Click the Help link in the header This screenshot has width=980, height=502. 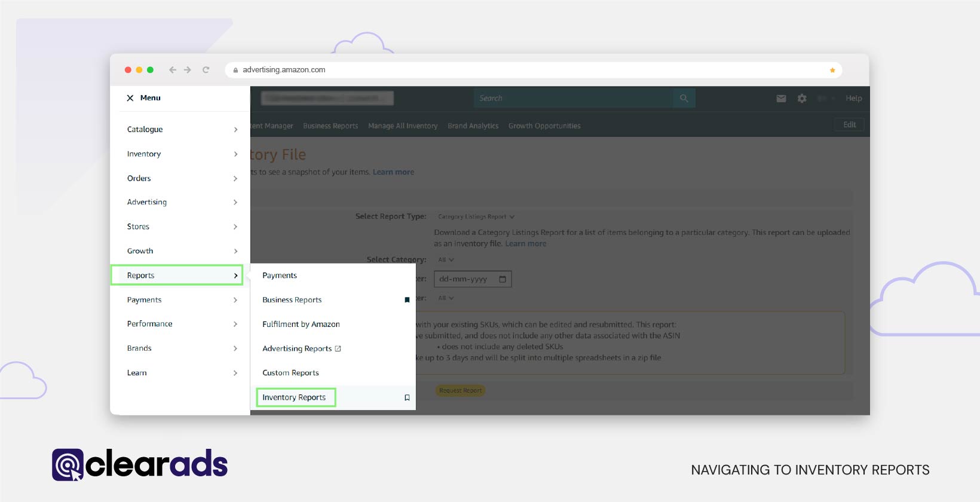[x=853, y=99]
